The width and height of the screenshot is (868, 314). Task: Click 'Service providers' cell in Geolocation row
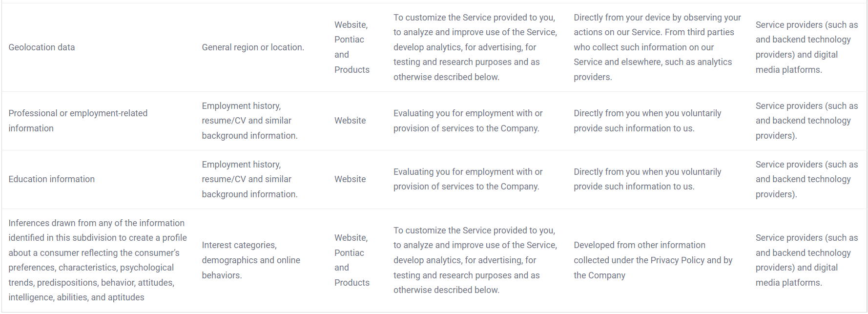coord(806,47)
